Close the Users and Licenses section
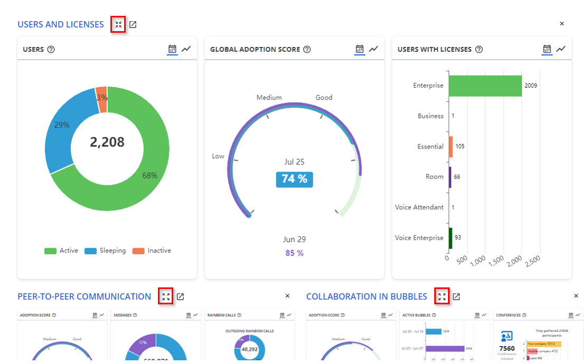Screen dimensions: 588x364 pyautogui.click(x=562, y=24)
